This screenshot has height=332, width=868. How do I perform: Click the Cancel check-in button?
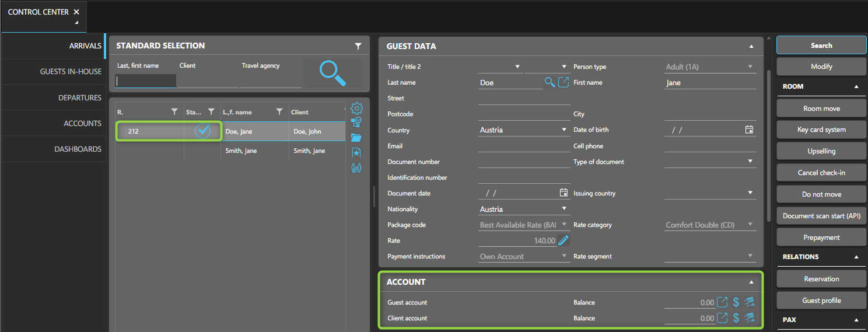[821, 173]
